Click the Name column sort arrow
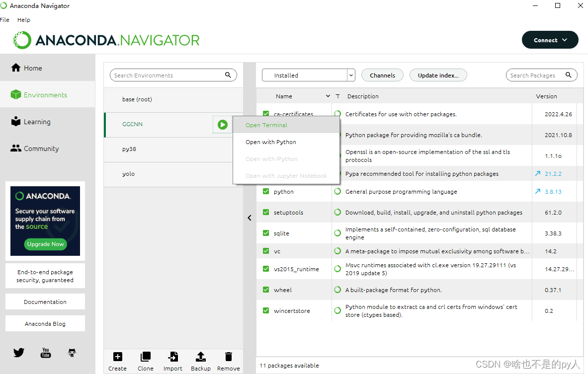This screenshot has height=374, width=588. point(328,96)
